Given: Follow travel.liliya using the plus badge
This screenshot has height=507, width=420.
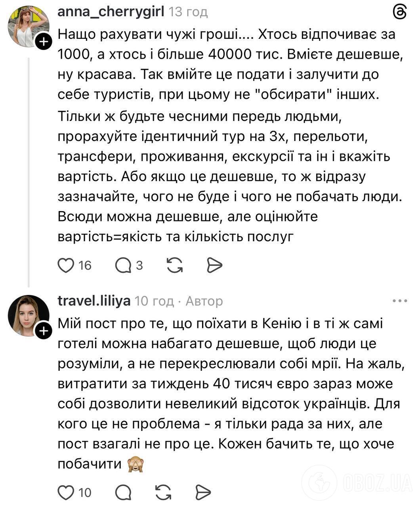Looking at the screenshot, I should pyautogui.click(x=44, y=330).
